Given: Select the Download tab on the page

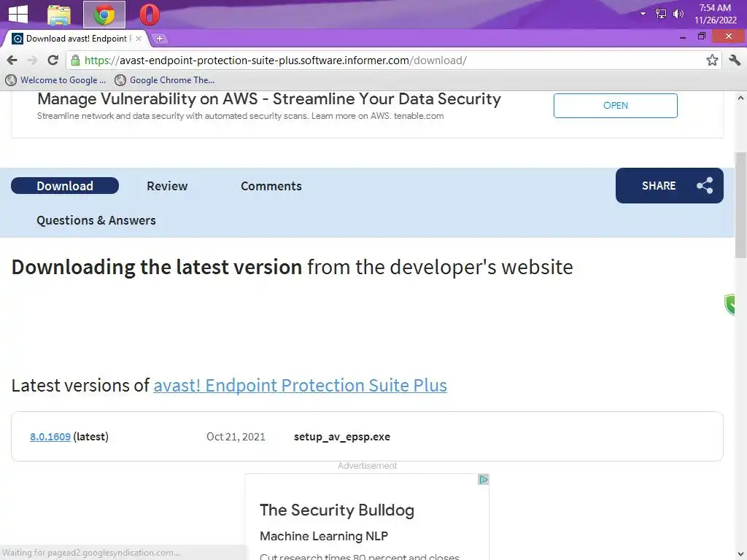Looking at the screenshot, I should [65, 186].
